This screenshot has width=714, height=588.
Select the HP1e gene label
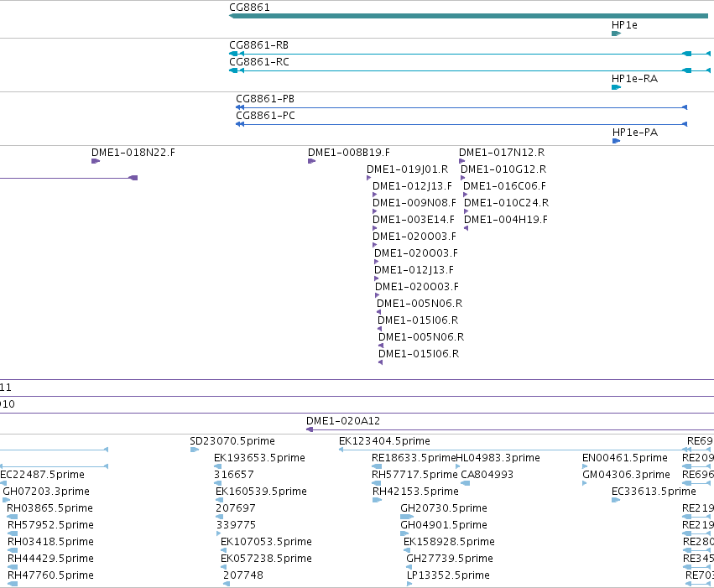point(624,25)
